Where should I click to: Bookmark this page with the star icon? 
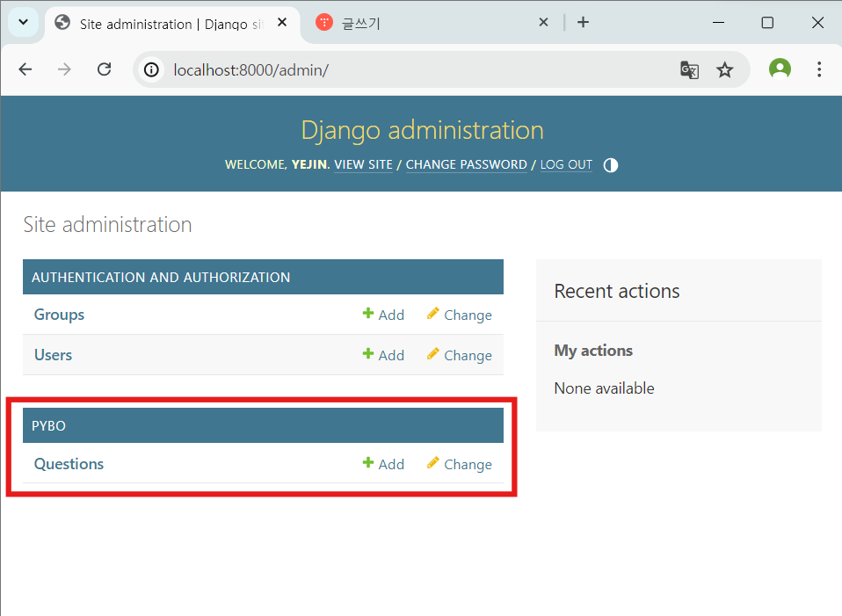[x=725, y=69]
